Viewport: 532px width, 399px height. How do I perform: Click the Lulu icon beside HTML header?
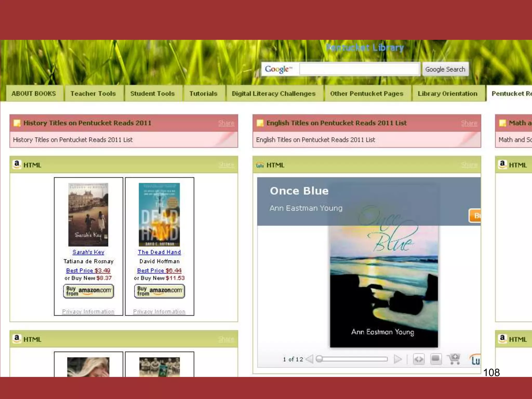(260, 165)
